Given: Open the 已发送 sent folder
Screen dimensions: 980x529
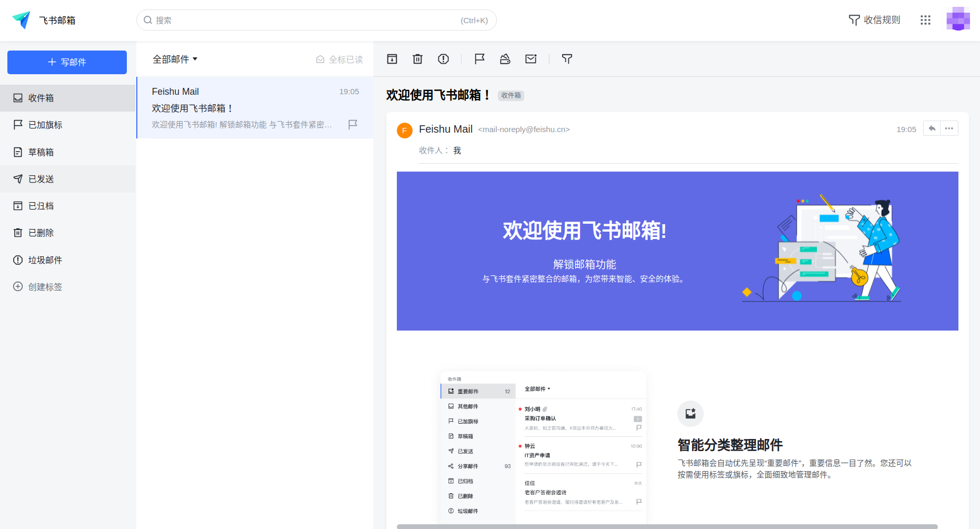Looking at the screenshot, I should pyautogui.click(x=68, y=179).
